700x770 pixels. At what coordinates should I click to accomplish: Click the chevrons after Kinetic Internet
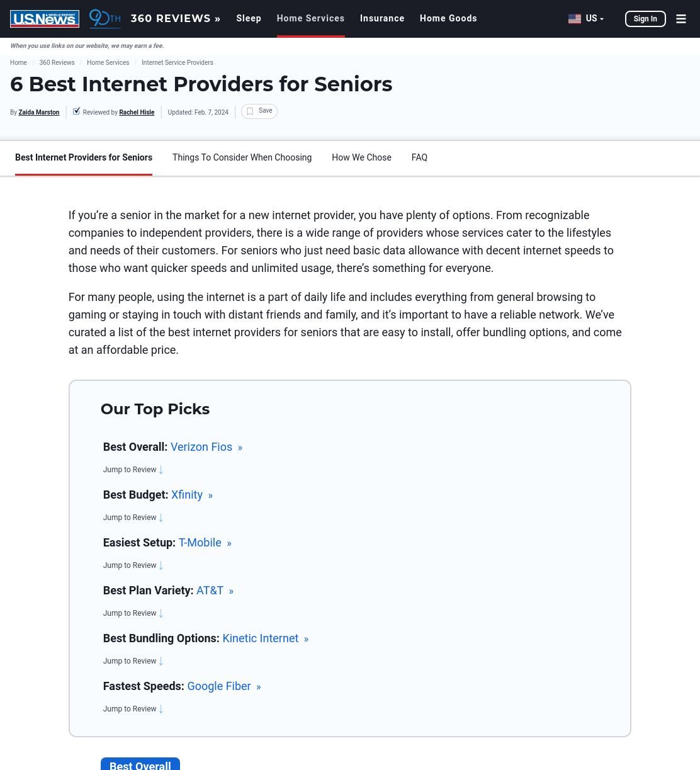point(307,639)
